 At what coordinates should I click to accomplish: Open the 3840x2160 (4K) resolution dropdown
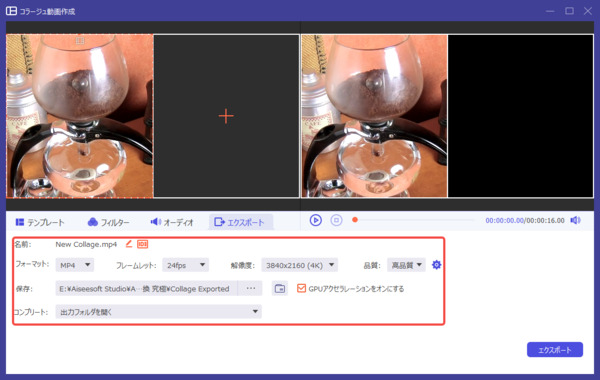point(299,265)
